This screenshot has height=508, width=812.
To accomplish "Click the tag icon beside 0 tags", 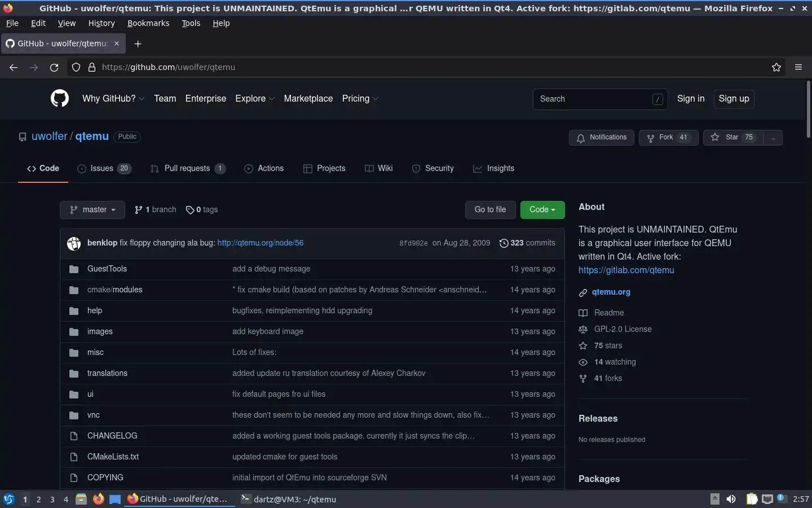I will pos(190,209).
